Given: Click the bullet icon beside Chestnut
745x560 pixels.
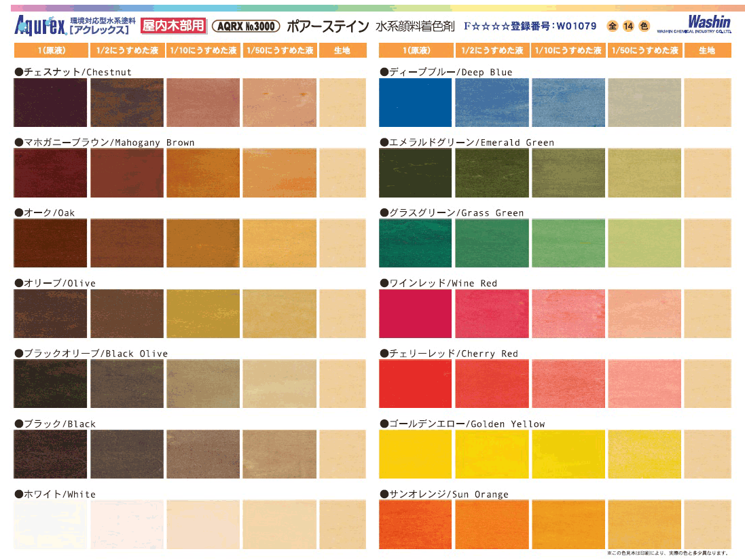Looking at the screenshot, I should pos(18,71).
